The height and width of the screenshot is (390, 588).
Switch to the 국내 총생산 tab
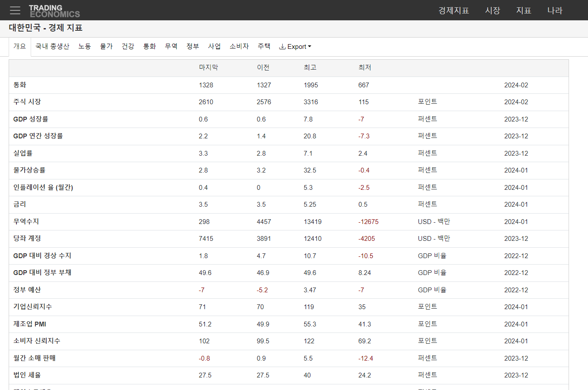coord(52,46)
